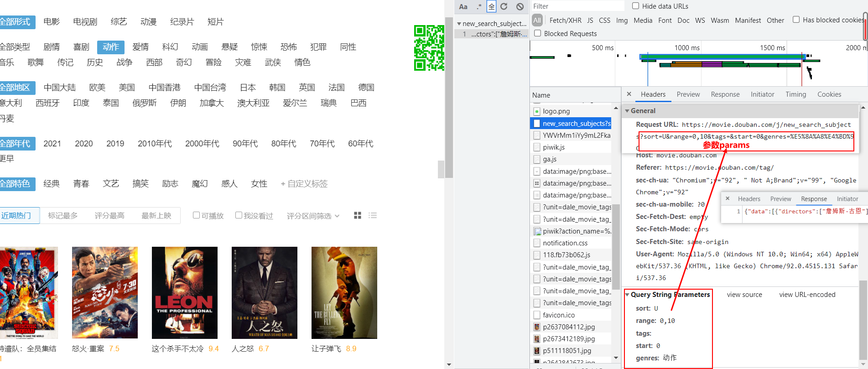
Task: Select new_search_subjects request row
Action: (x=571, y=124)
